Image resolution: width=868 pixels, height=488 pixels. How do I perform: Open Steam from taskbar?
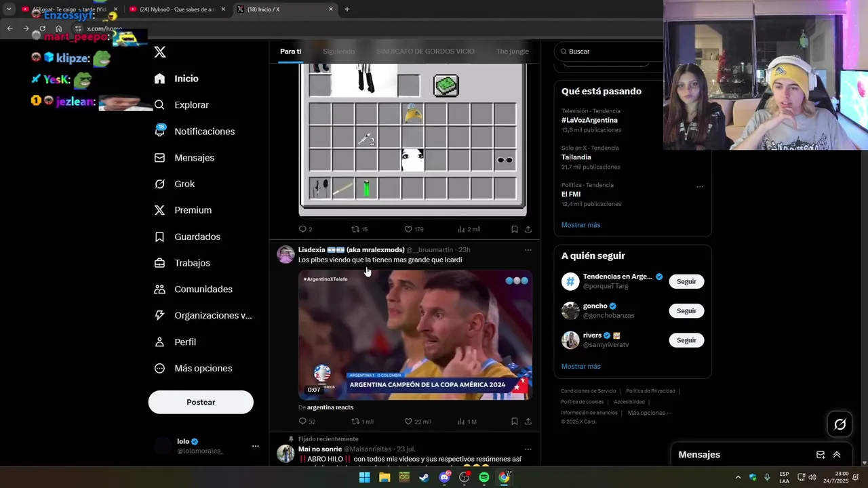click(425, 477)
